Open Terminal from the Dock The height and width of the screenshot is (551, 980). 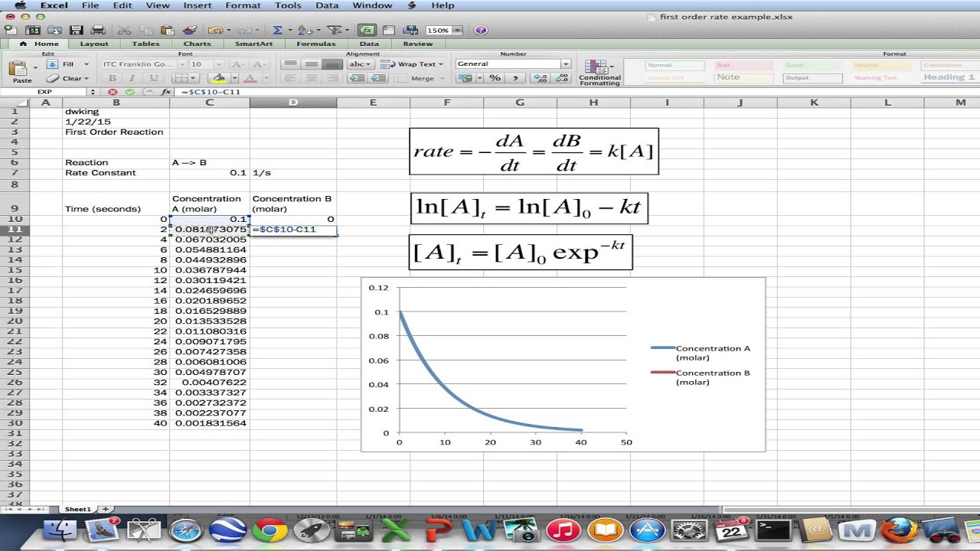coord(773,530)
